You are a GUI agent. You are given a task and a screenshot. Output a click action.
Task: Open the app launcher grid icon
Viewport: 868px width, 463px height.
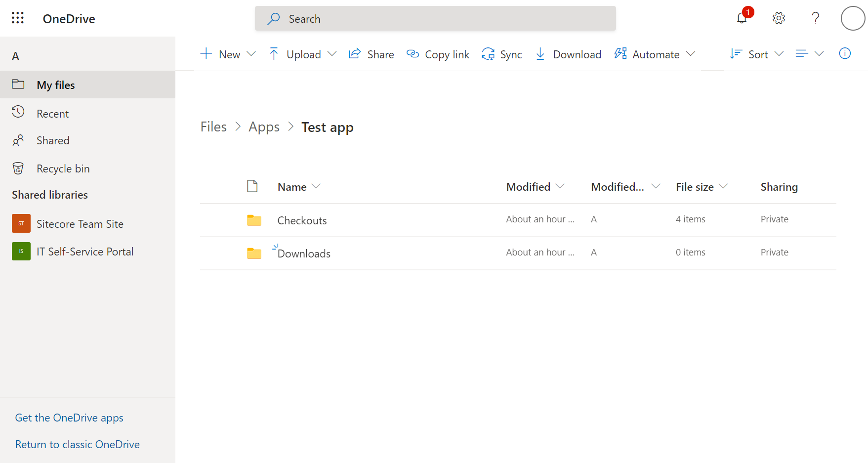(18, 18)
